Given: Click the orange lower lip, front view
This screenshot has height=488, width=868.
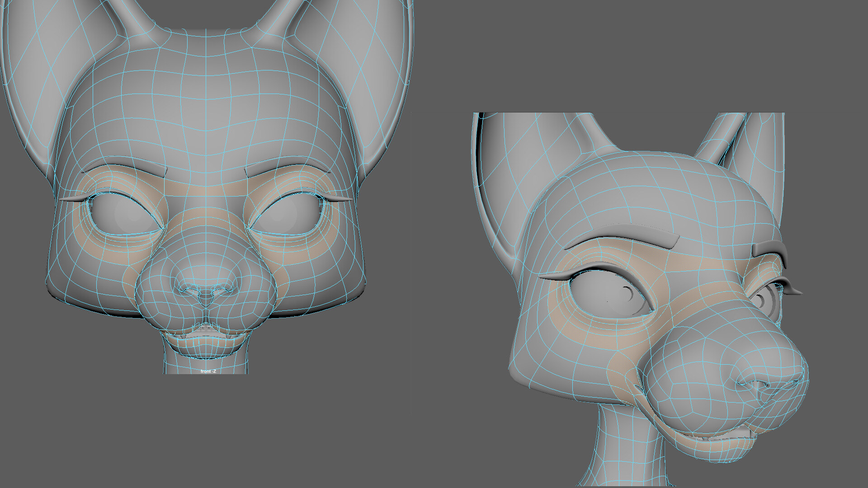Looking at the screenshot, I should [206, 342].
